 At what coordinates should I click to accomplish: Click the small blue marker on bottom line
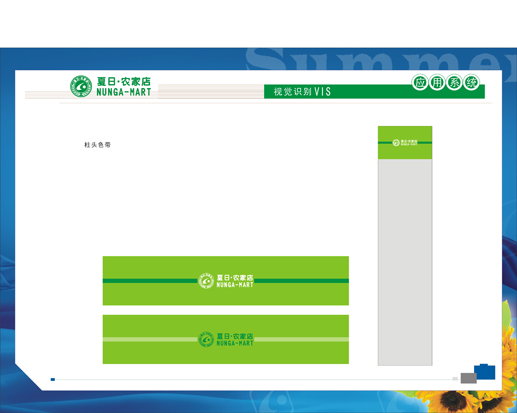(53, 379)
